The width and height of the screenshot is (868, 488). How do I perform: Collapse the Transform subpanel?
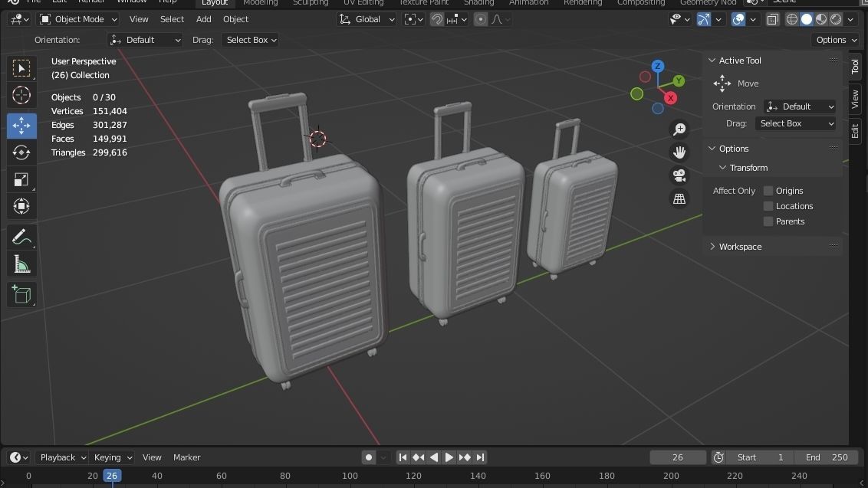click(x=723, y=168)
